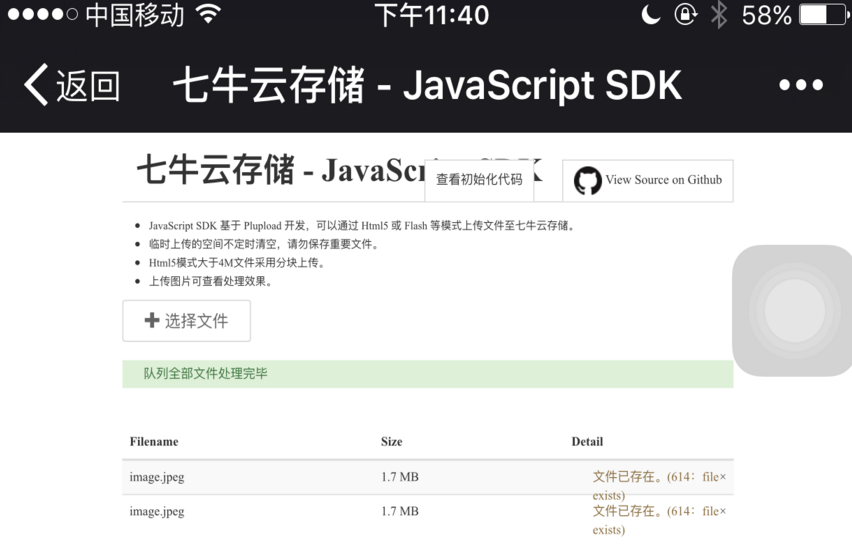The image size is (852, 550).
Task: Click the Size column header
Action: click(x=392, y=442)
